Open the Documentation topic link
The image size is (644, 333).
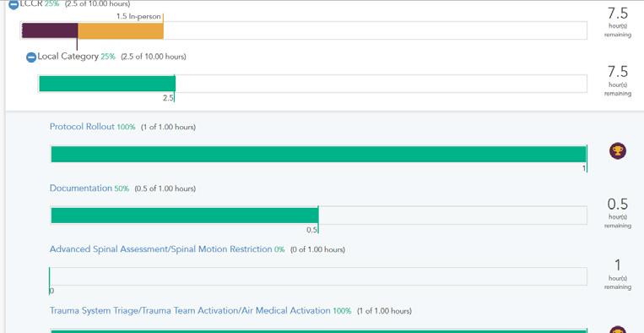click(80, 188)
